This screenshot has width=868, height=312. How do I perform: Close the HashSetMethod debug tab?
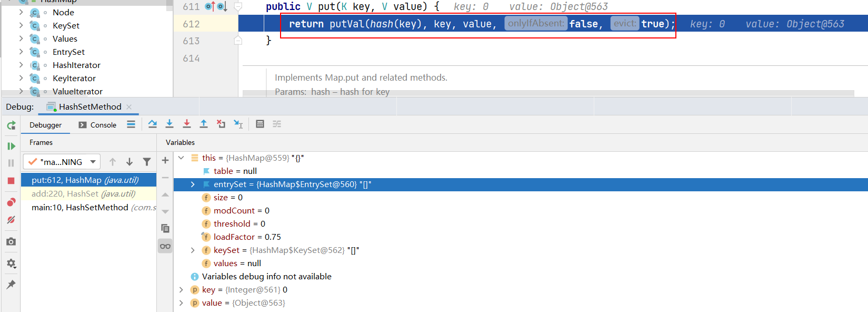tap(129, 106)
